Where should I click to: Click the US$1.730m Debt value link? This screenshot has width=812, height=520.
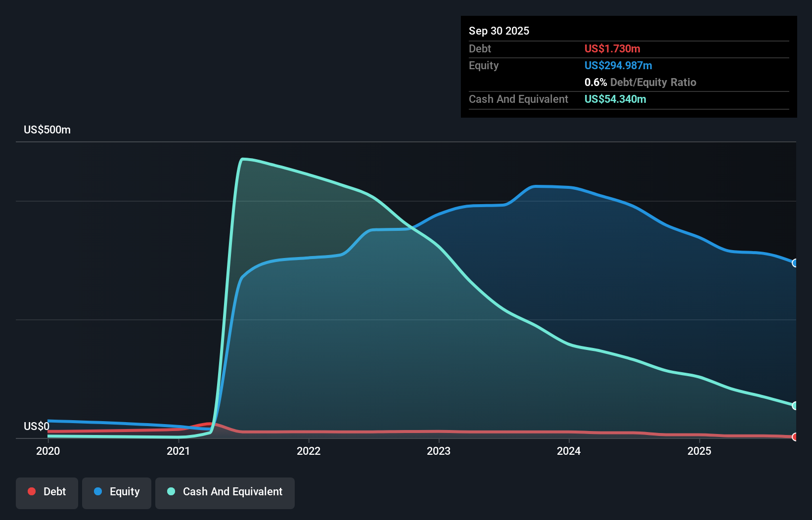[612, 48]
